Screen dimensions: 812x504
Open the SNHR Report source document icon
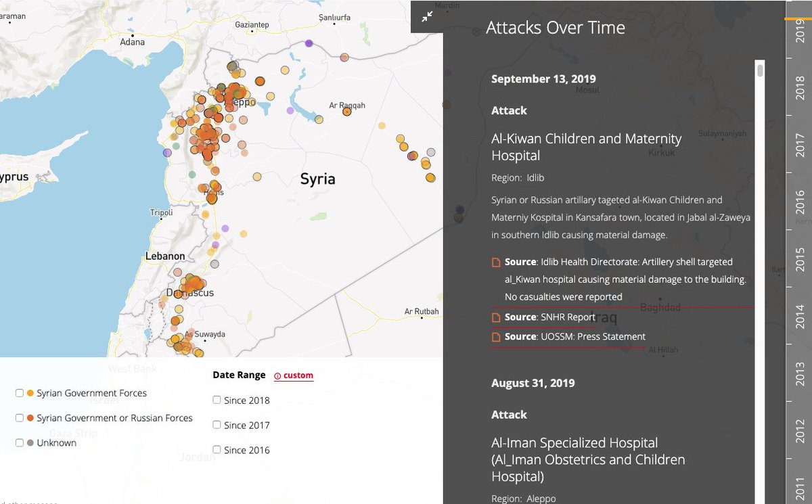496,317
